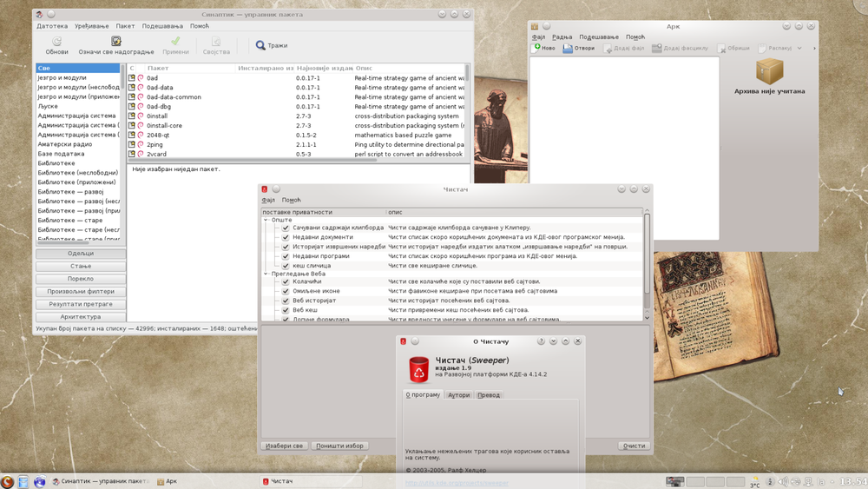Open Датотека menu in Synaptic
This screenshot has height=489, width=868.
point(52,26)
